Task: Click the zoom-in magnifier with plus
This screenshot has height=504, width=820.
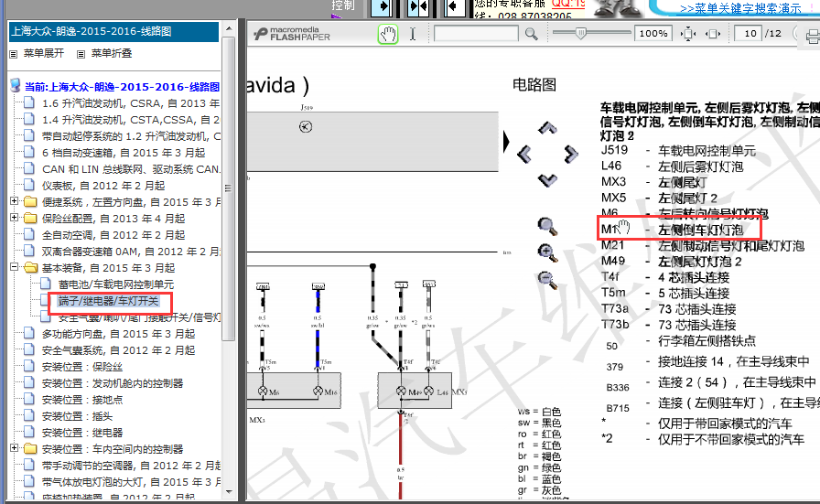Action: pyautogui.click(x=547, y=252)
